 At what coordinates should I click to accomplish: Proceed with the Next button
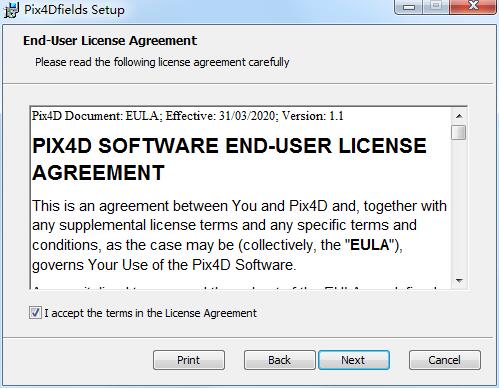click(354, 360)
